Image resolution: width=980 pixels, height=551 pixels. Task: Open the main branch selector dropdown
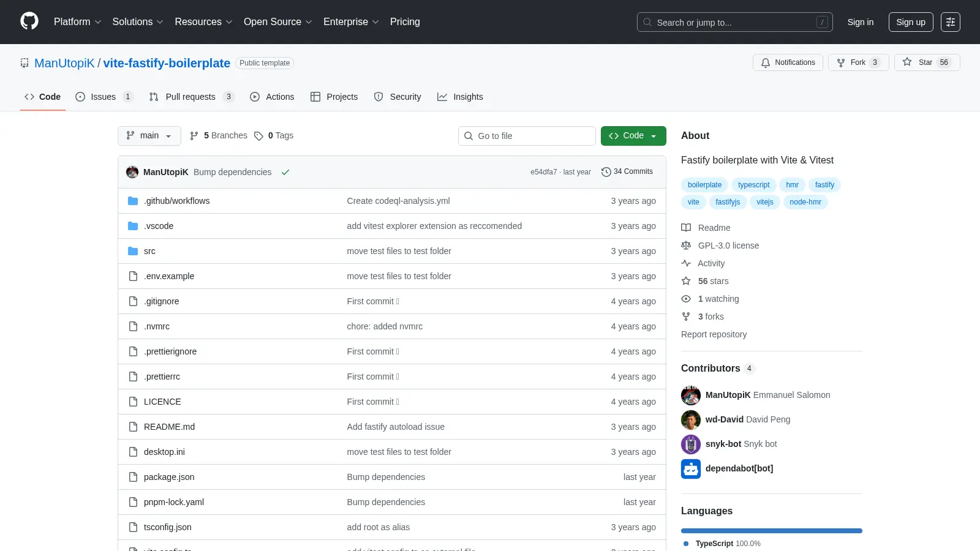pos(149,136)
